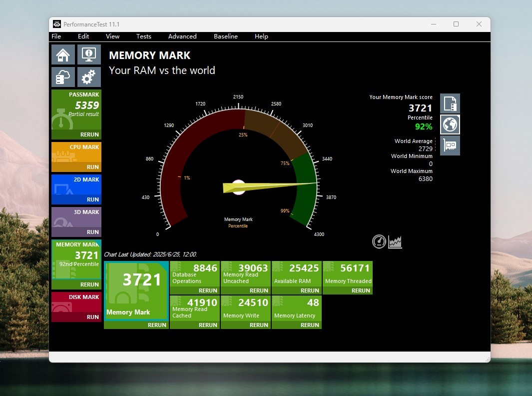Select the 3D Mark tile
The image size is (532, 396).
click(76, 217)
